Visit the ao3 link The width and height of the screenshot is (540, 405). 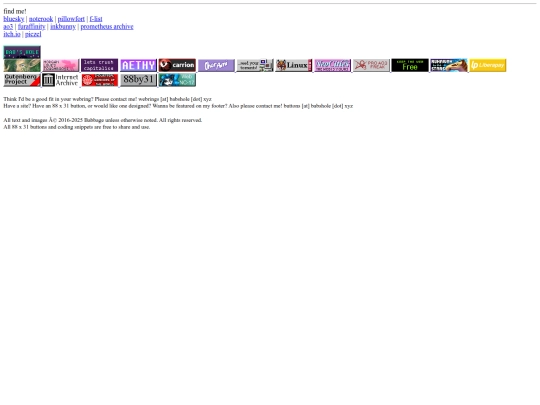pos(8,27)
